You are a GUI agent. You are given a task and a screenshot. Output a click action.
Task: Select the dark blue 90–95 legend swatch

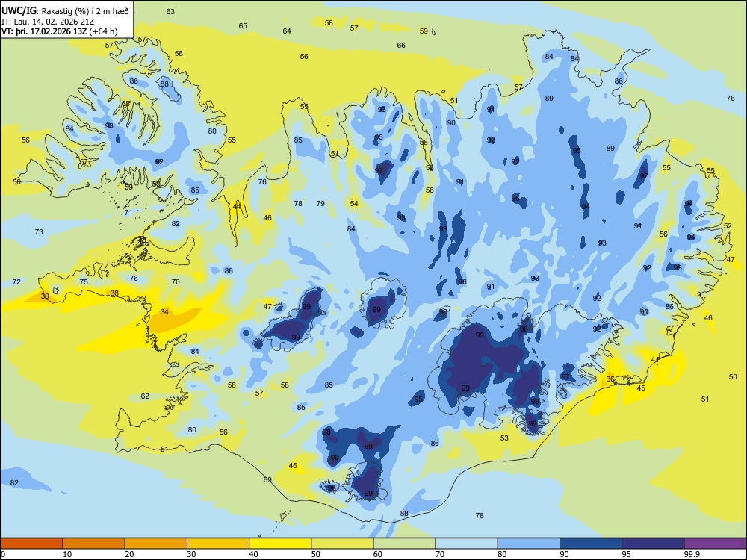point(591,544)
